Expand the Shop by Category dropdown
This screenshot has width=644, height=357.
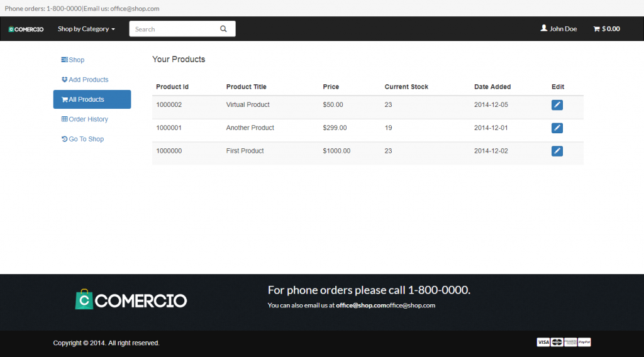pyautogui.click(x=86, y=29)
